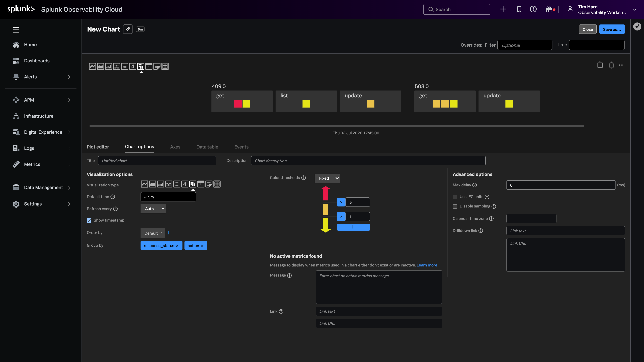The width and height of the screenshot is (644, 362).
Task: Click the 5m resolution badge
Action: click(x=140, y=29)
